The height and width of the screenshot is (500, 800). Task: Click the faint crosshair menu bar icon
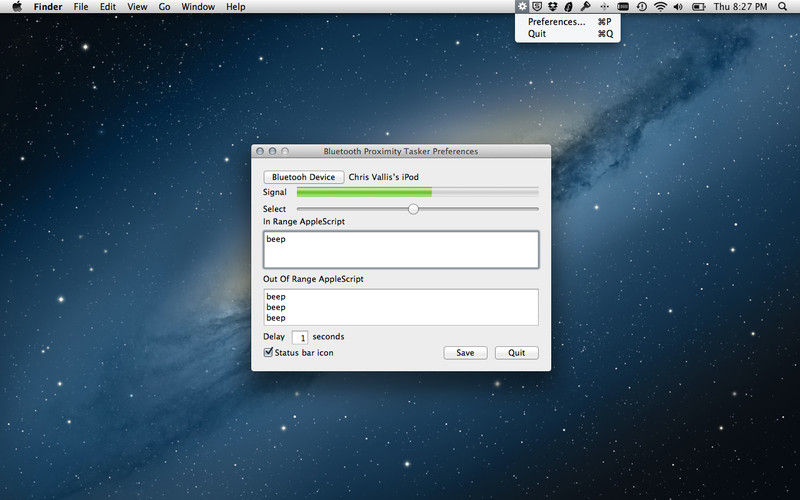(604, 7)
